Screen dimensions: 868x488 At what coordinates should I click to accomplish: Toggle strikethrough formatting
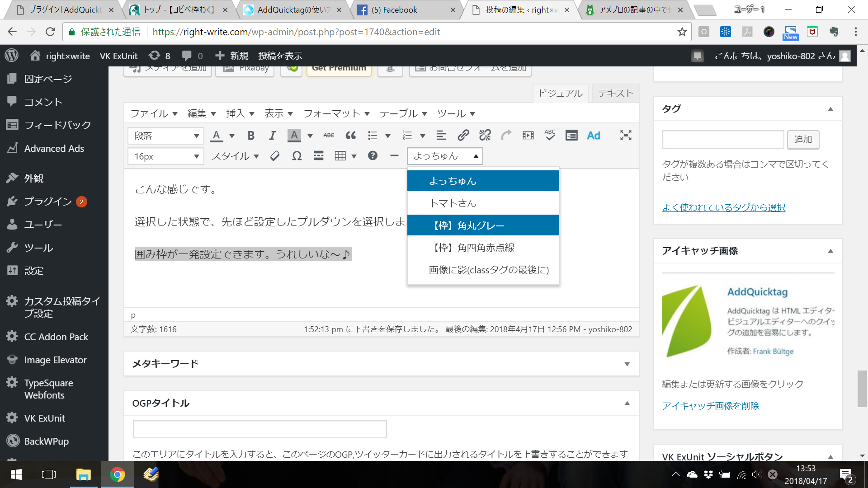(x=329, y=136)
